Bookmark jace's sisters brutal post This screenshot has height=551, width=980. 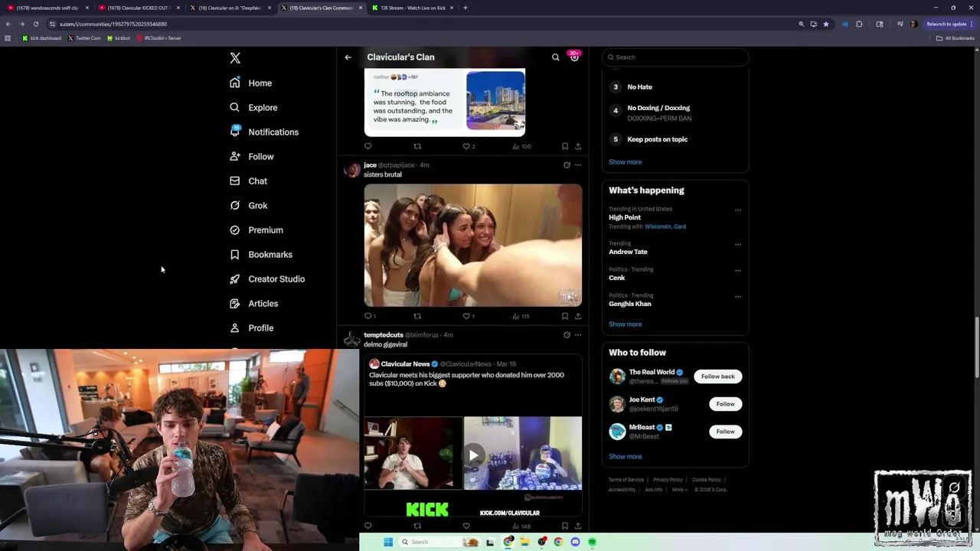point(565,316)
